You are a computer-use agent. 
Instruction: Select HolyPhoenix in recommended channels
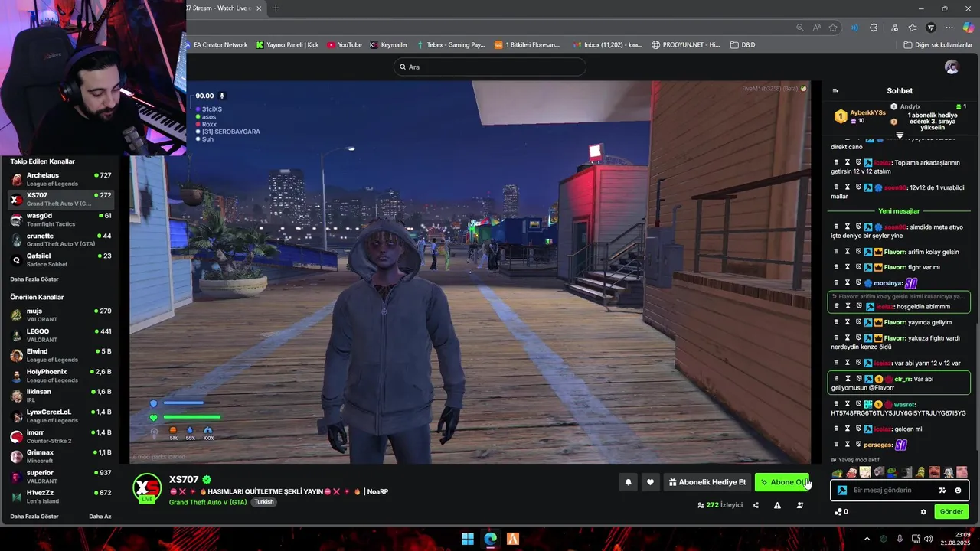coord(60,376)
